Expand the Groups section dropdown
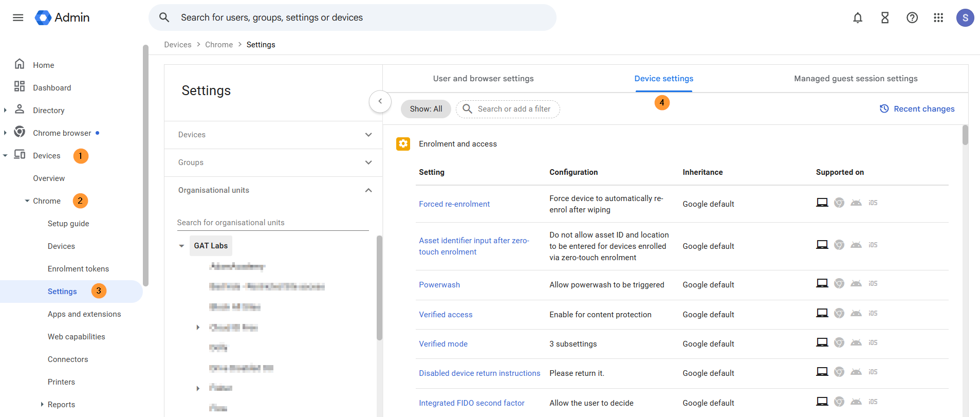 368,162
